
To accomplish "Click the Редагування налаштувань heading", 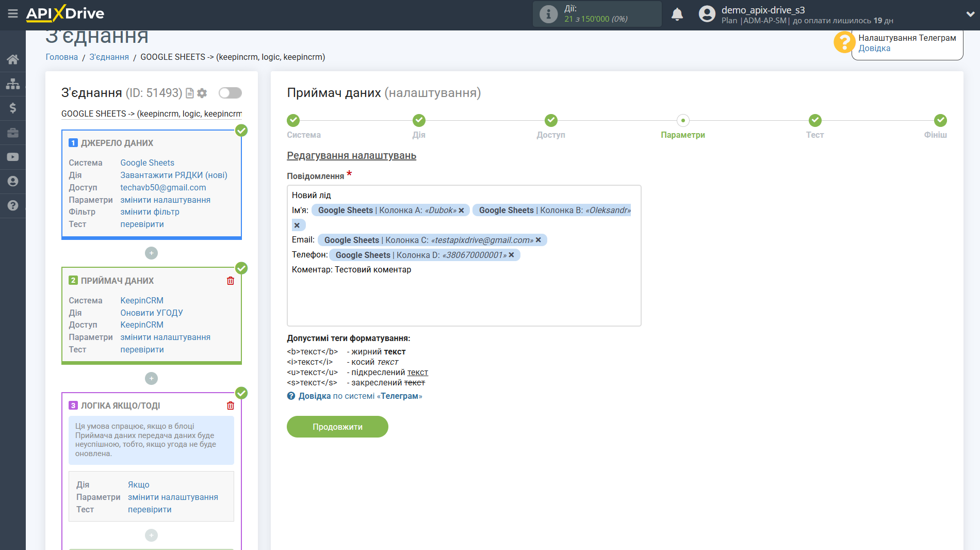I will 351,156.
